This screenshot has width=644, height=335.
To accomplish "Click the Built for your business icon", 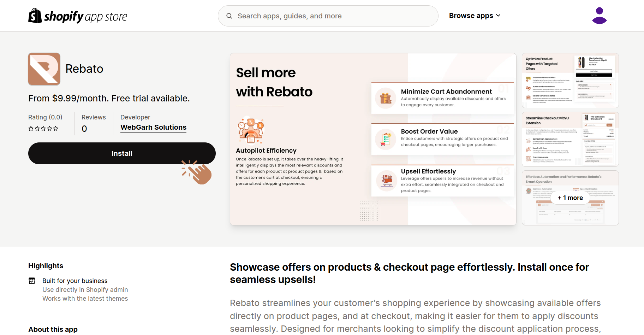I will 32,281.
